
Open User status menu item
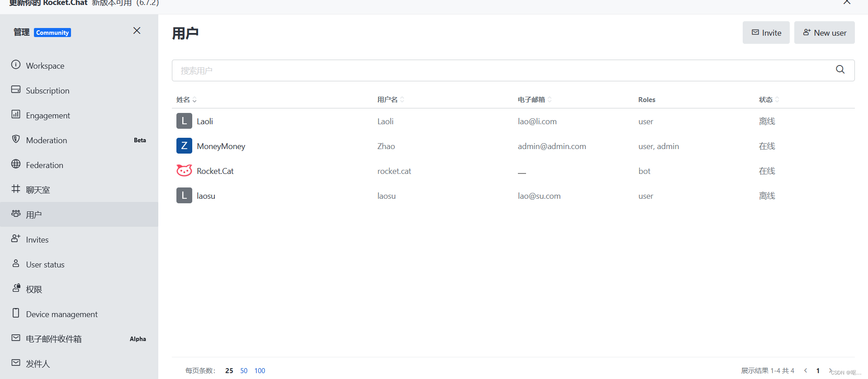(x=79, y=264)
